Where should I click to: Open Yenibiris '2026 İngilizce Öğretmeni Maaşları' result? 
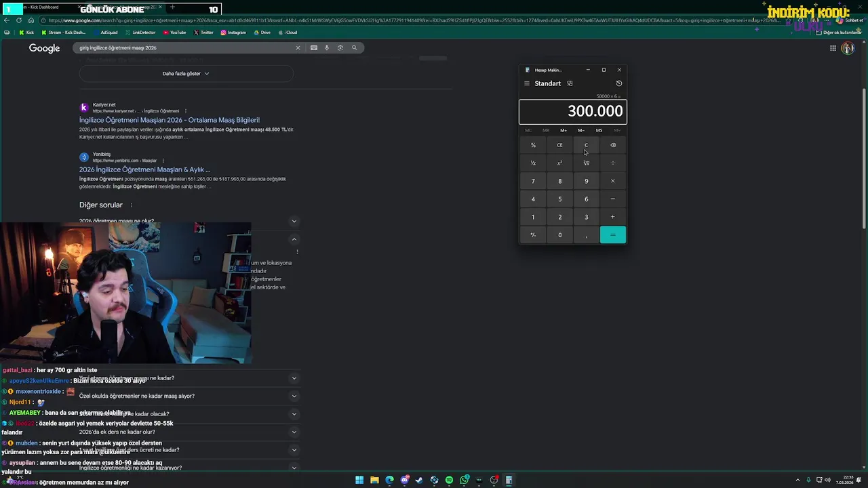tap(144, 169)
